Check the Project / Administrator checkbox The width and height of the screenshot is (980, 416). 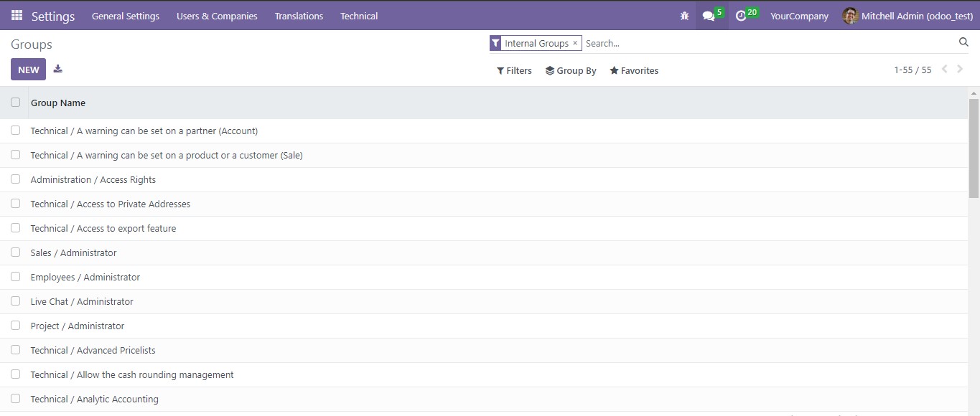point(15,326)
